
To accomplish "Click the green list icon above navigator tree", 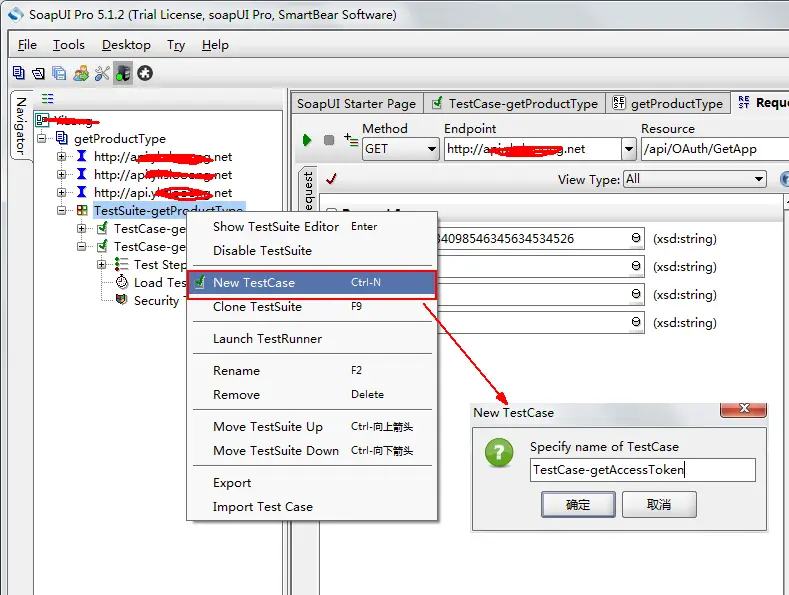I will [48, 99].
